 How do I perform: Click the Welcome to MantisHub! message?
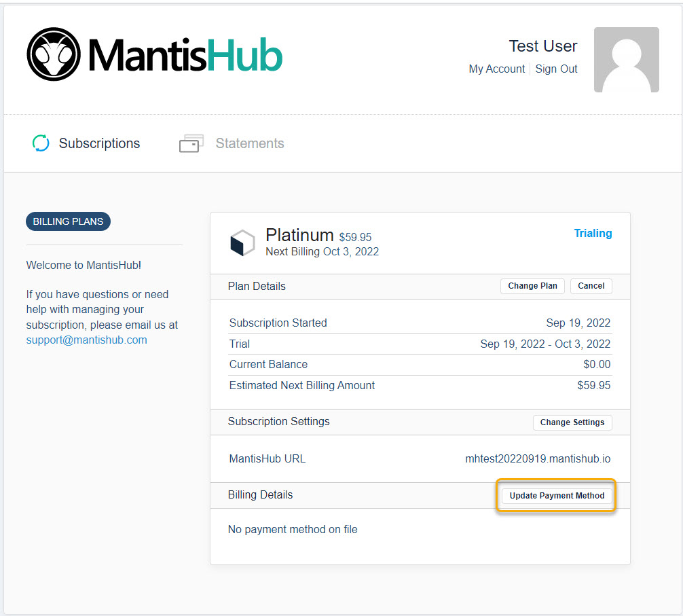84,265
